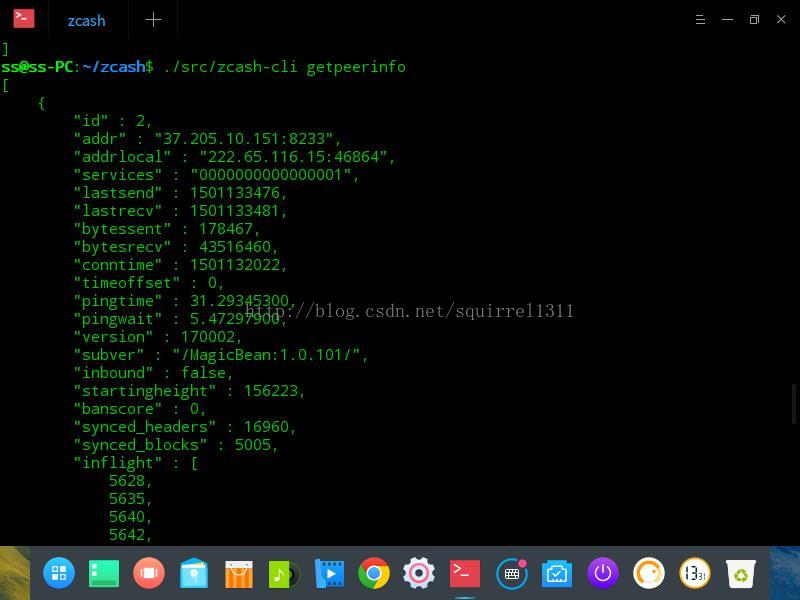The image size is (800, 600).
Task: Click the timeoffset 0 line
Action: pyautogui.click(x=148, y=283)
